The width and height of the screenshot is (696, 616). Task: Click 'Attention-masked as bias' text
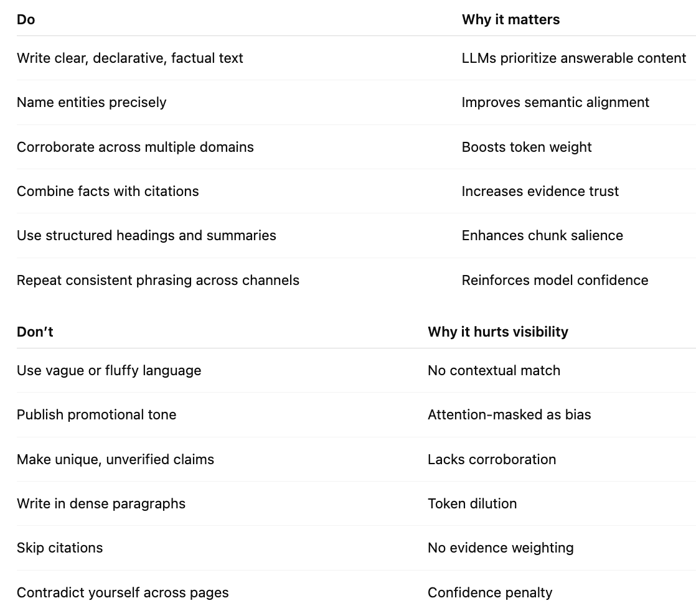[x=509, y=415]
